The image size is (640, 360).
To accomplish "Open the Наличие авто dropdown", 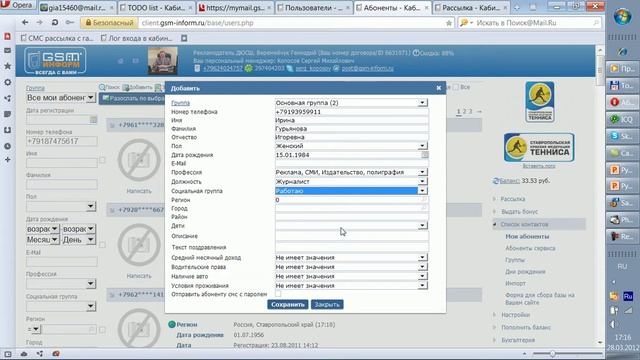I will coord(351,276).
